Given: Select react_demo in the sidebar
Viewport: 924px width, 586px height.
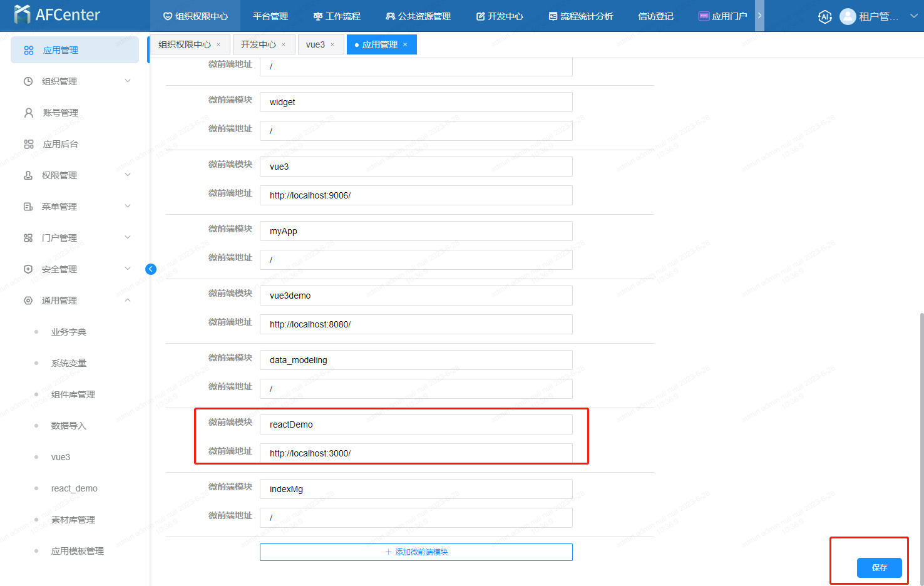Looking at the screenshot, I should 74,488.
